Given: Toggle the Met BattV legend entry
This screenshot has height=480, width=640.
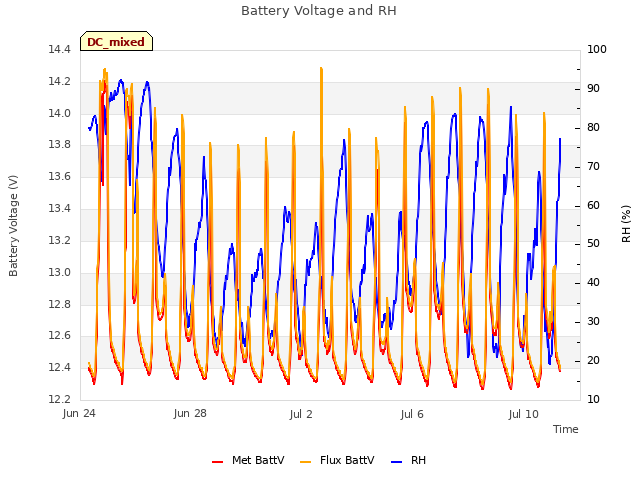Looking at the screenshot, I should point(248,460).
